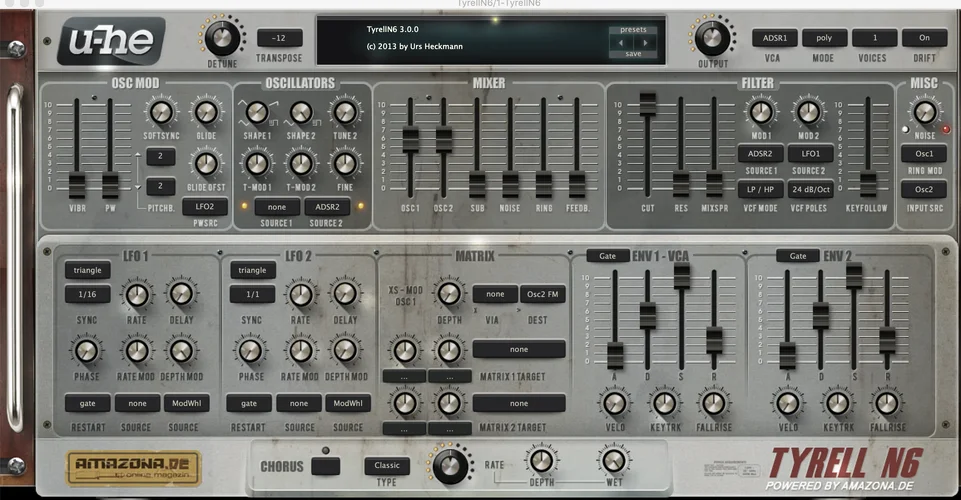Click the filter Mod 1 knob
This screenshot has width=961, height=500.
click(761, 112)
